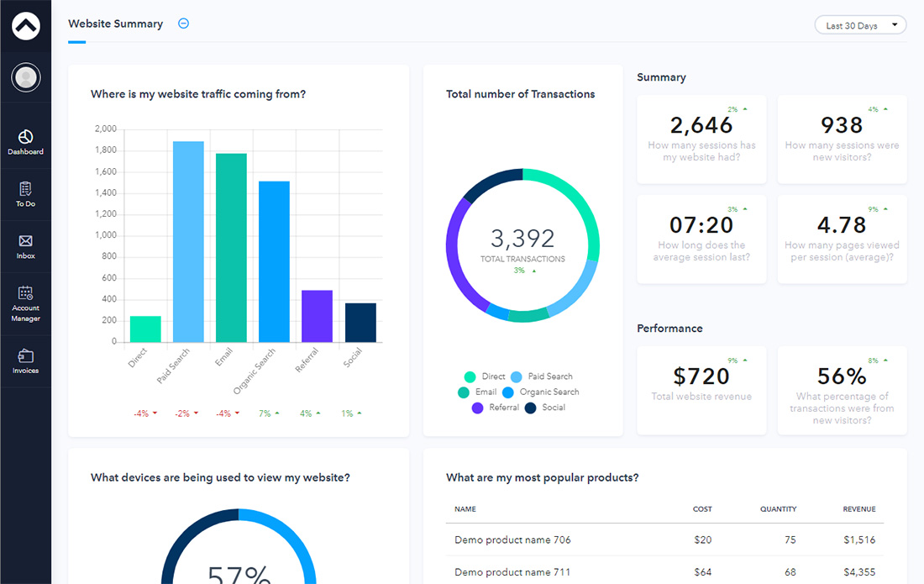The height and width of the screenshot is (584, 924).
Task: Open the To Do sidebar item
Action: 25,194
